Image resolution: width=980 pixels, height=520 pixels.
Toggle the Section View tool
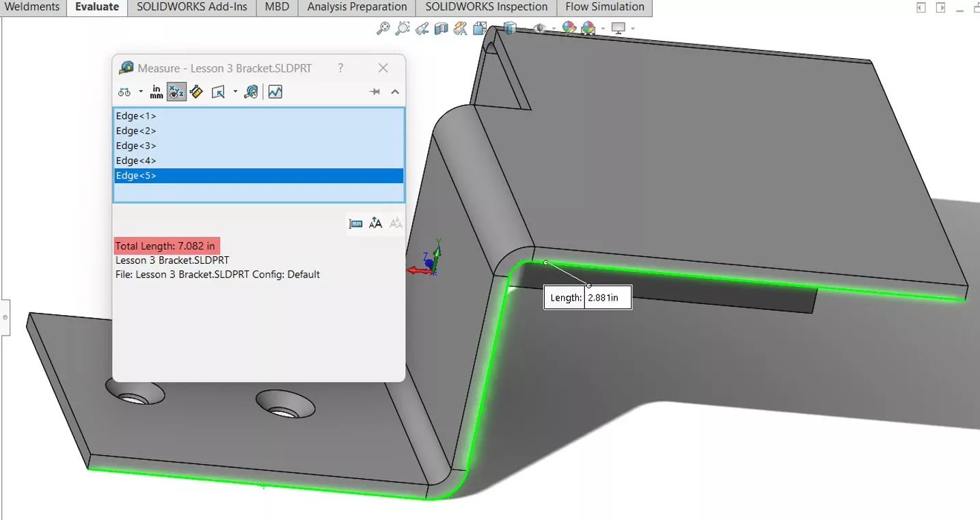click(441, 28)
